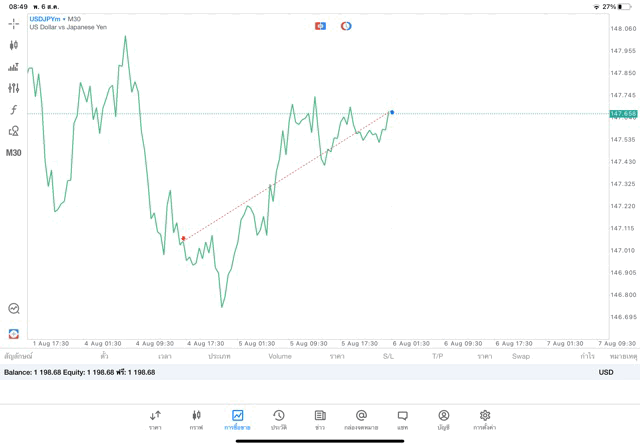Click the zoom chart magnifier icon

[14, 309]
